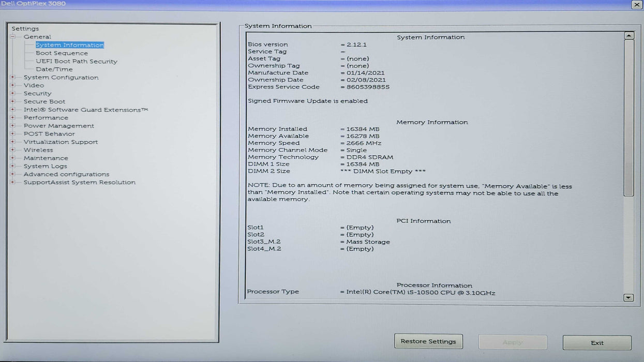The width and height of the screenshot is (644, 362).
Task: Select the Video category label
Action: click(34, 85)
